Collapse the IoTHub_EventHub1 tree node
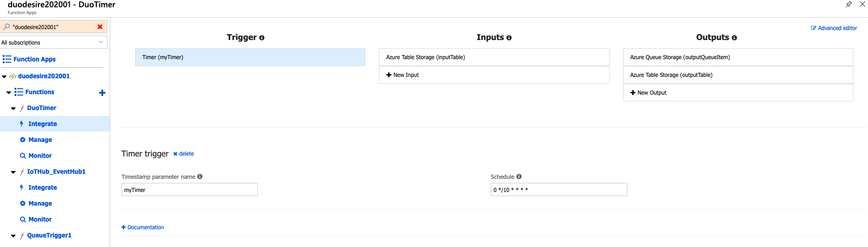 click(x=13, y=172)
